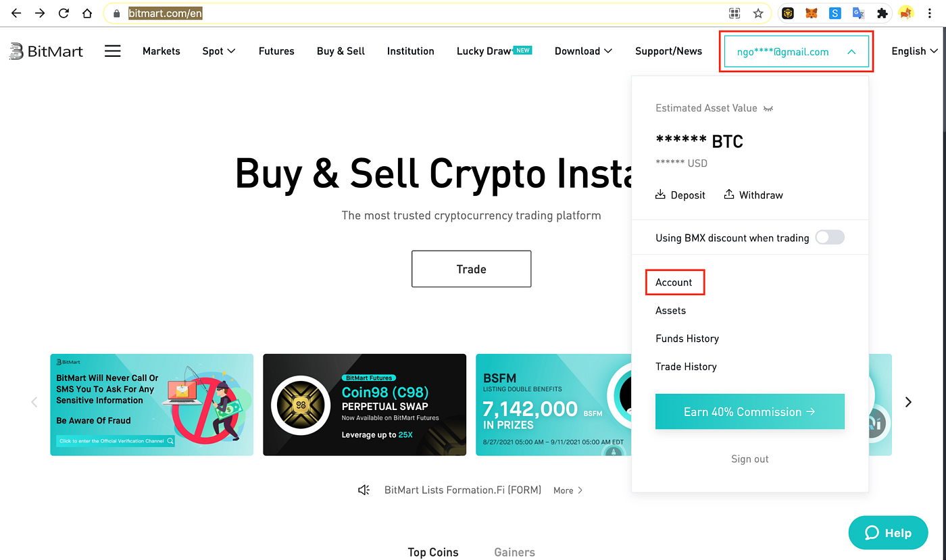946x560 pixels.
Task: Open the hamburger menu next to the BitMart logo
Action: (112, 51)
